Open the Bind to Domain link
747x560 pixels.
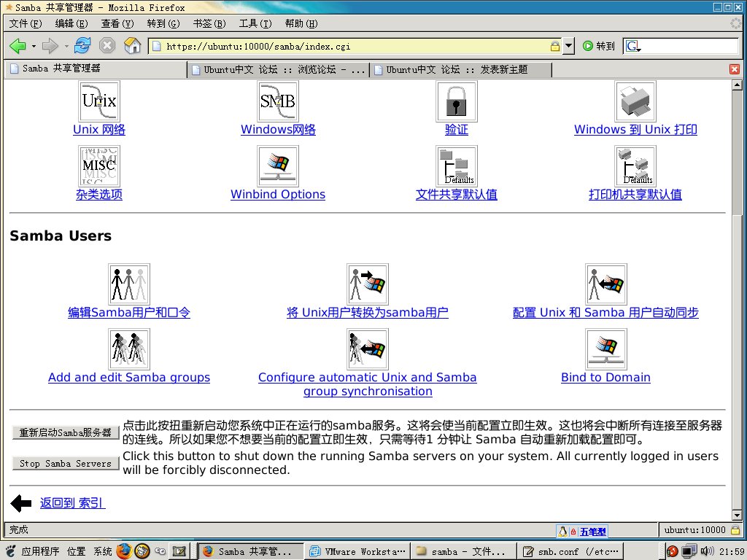[x=605, y=377]
